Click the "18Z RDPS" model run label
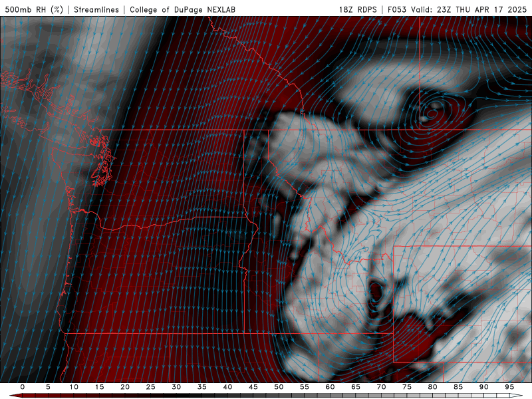Viewport: 532px width, 399px height. coord(358,10)
